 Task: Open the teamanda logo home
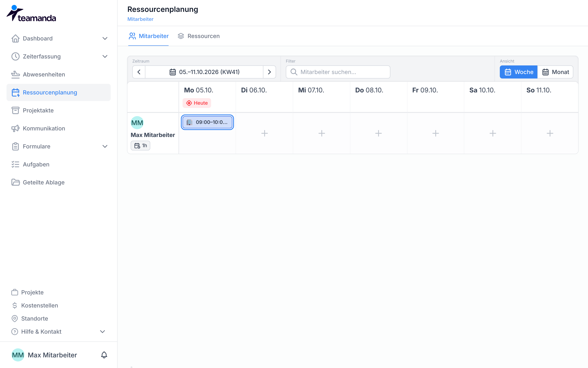pos(31,13)
